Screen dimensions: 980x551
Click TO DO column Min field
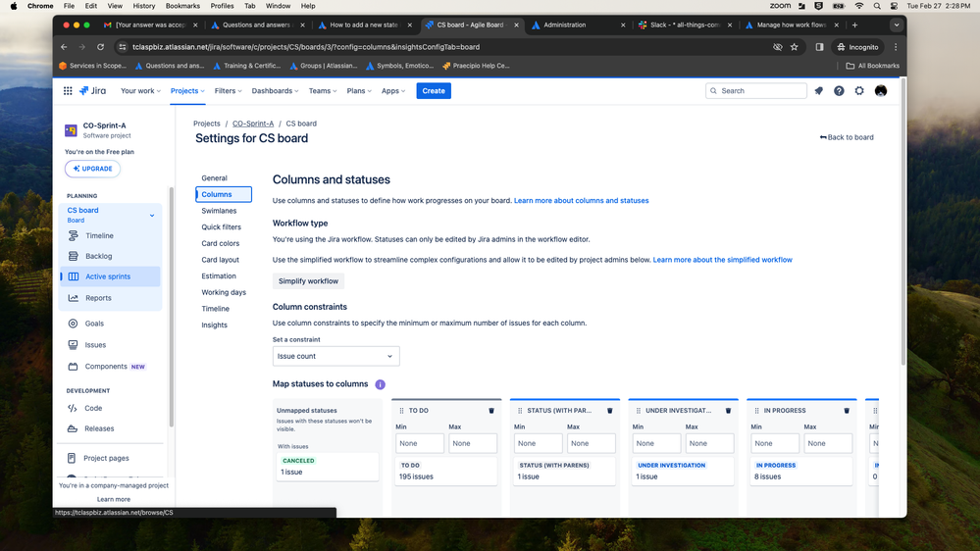420,443
